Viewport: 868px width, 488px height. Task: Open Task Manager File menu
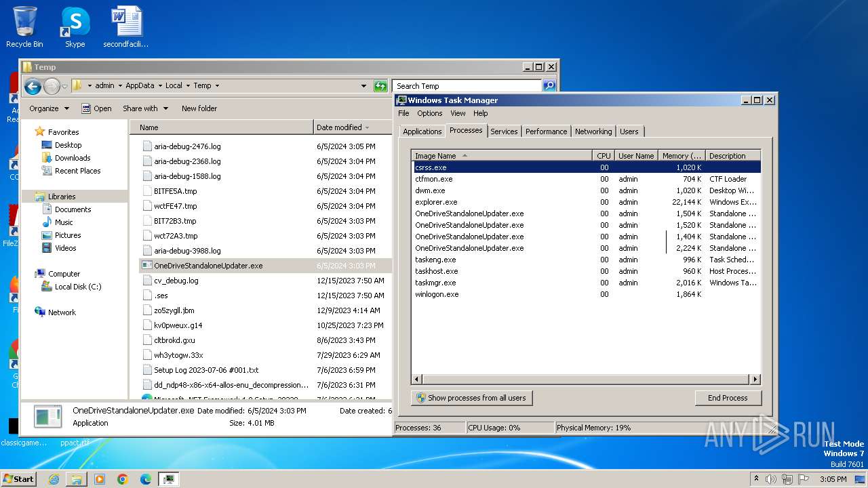pyautogui.click(x=403, y=113)
